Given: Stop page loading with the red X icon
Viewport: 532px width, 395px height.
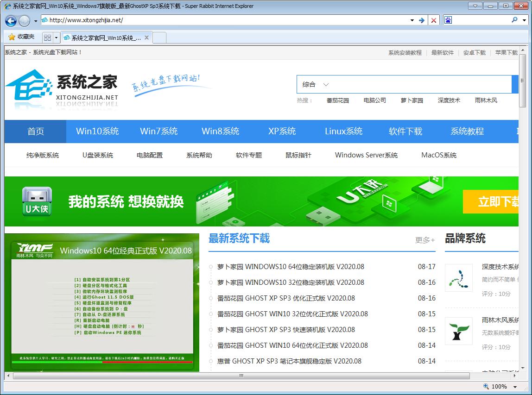Looking at the screenshot, I should coord(434,20).
